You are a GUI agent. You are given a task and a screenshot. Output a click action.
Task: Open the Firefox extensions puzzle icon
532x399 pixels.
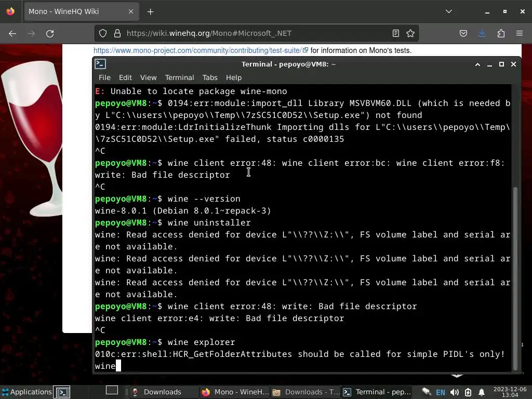[x=501, y=33]
